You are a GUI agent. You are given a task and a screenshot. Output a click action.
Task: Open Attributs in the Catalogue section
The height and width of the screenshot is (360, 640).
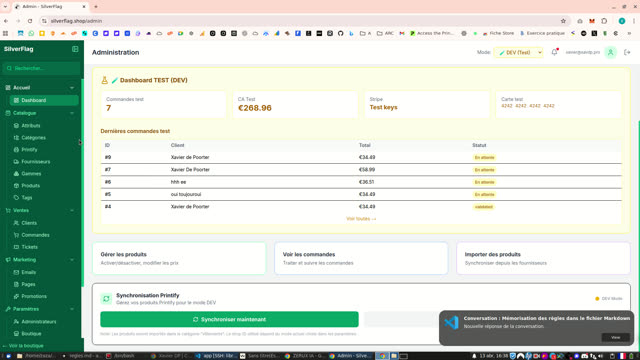pyautogui.click(x=31, y=126)
